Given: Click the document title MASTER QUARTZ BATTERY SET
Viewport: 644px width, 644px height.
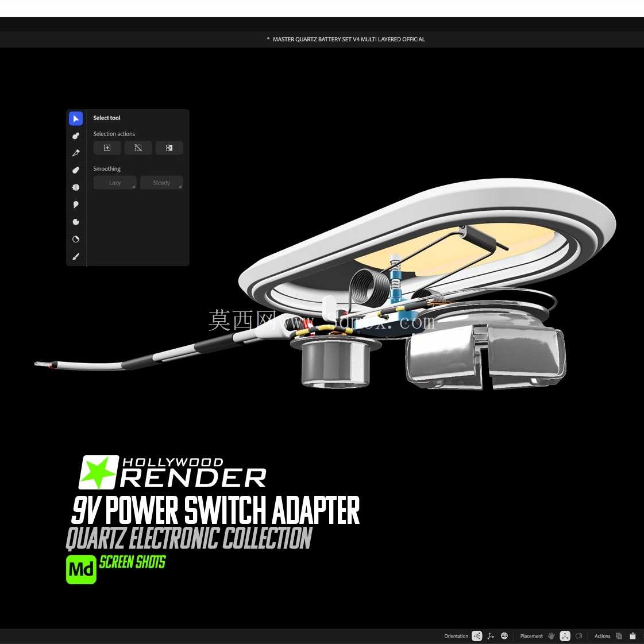Looking at the screenshot, I should [x=349, y=40].
